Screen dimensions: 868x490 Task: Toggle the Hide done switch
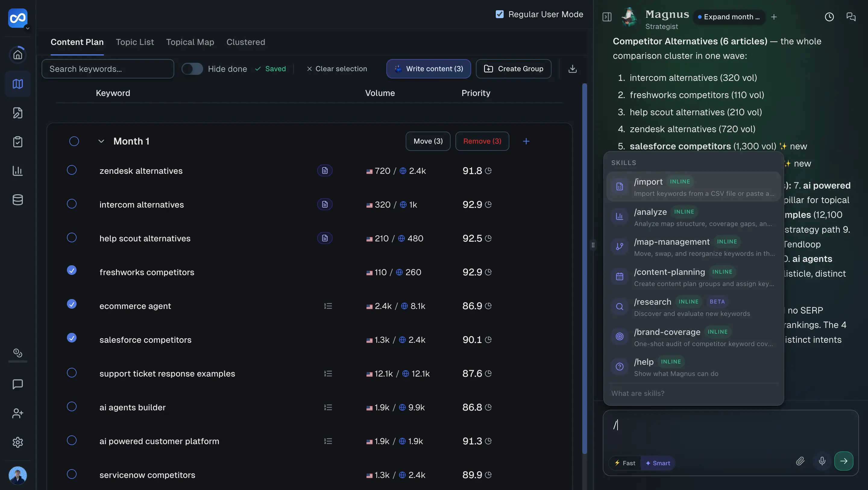point(192,69)
